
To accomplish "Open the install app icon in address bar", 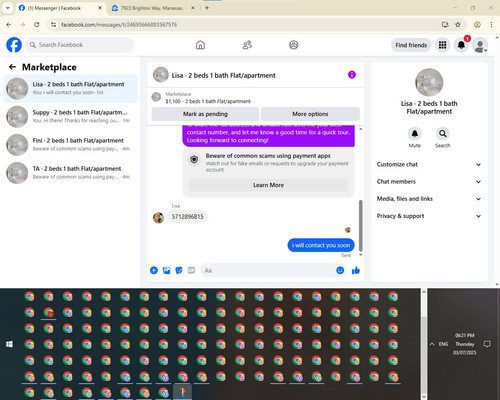I will tap(445, 24).
